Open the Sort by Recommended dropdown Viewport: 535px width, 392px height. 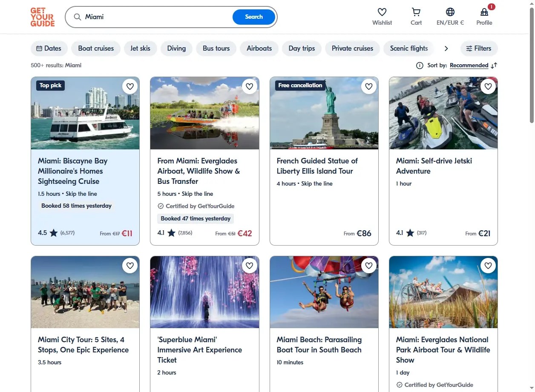click(x=469, y=66)
